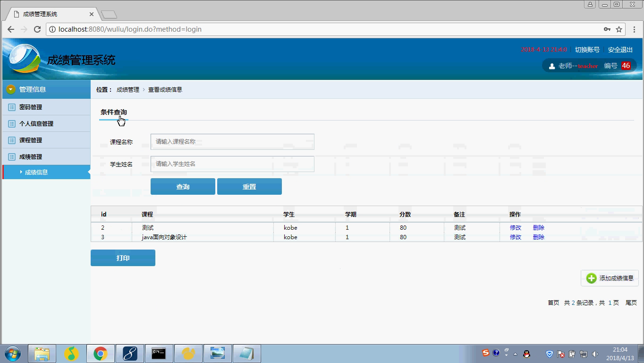Click the 分数 column header

(405, 215)
